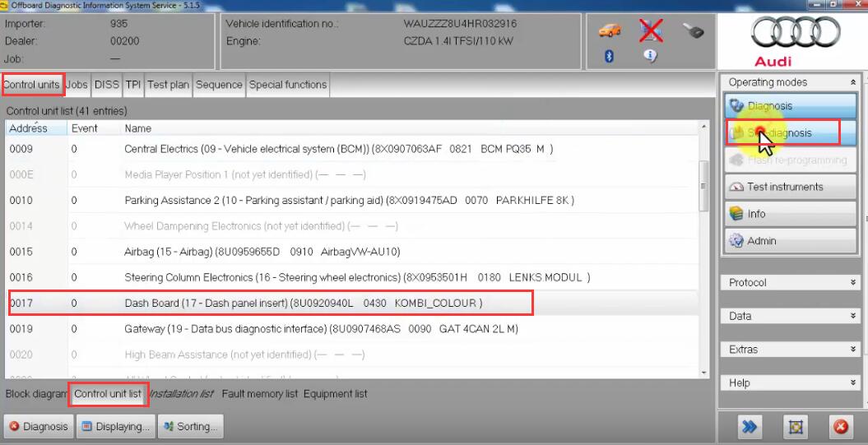Select the 0017 Dash Board row

click(x=352, y=304)
